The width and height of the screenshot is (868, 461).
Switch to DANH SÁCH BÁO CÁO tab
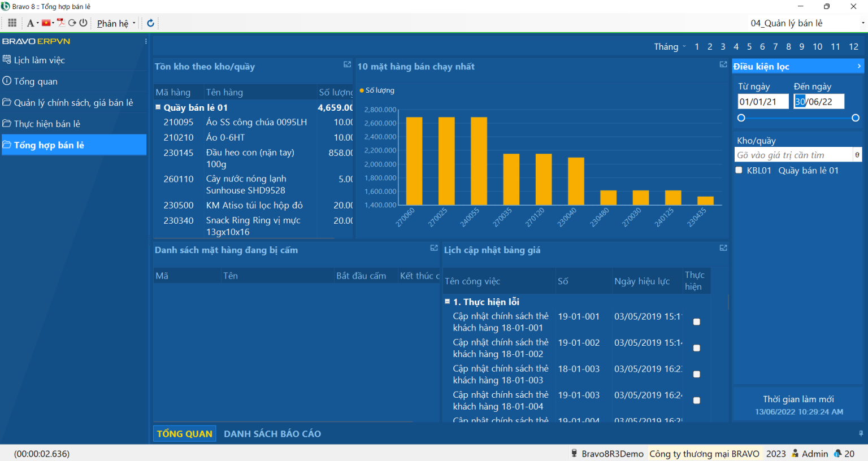(272, 434)
